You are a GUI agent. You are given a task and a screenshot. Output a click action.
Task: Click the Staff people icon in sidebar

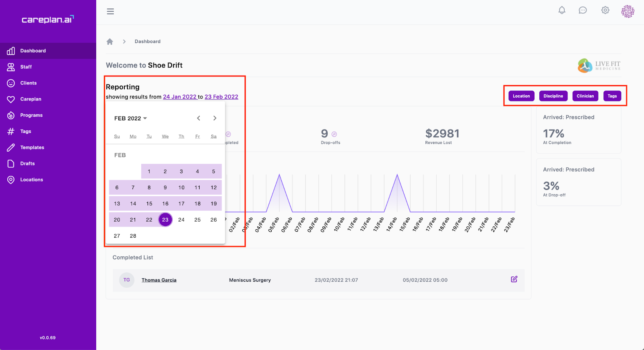pos(11,67)
